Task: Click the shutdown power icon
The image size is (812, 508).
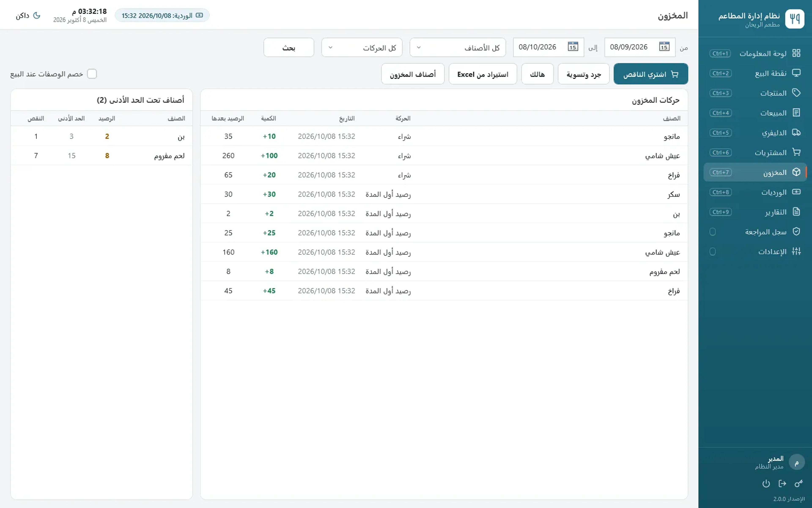Action: 766,483
